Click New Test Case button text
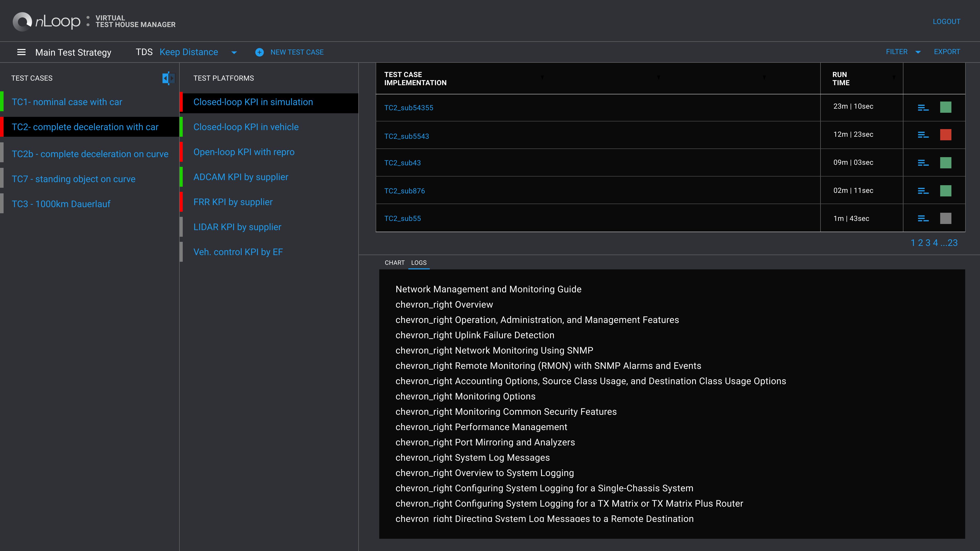980x551 pixels. (297, 52)
